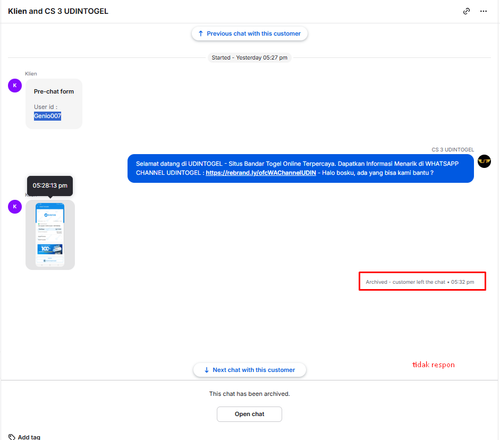Screen dimensions: 500x440
Task: Click the K avatar next to the image message
Action: [15, 207]
